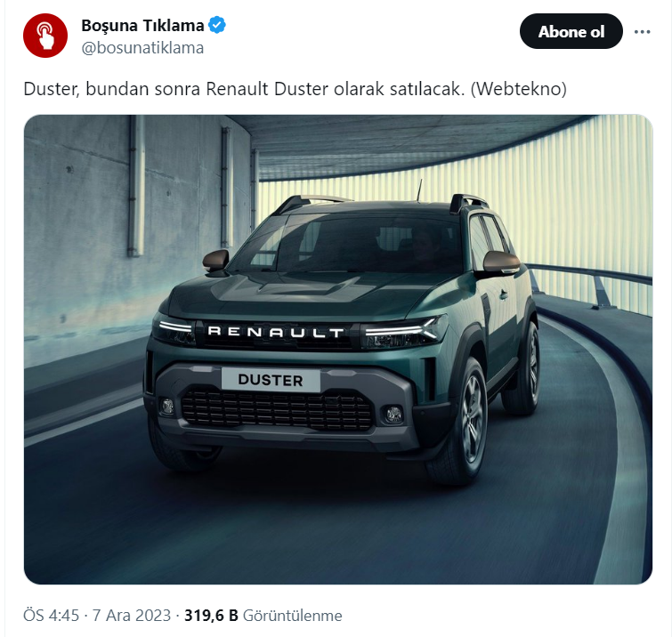Click the Görüntülenme label

click(x=292, y=616)
